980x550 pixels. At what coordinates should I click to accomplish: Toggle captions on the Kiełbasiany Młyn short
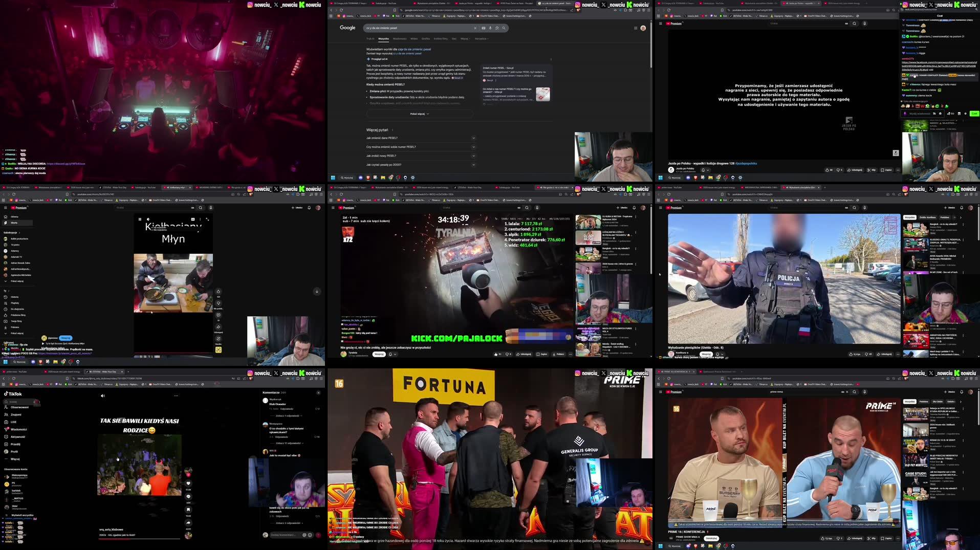click(193, 219)
